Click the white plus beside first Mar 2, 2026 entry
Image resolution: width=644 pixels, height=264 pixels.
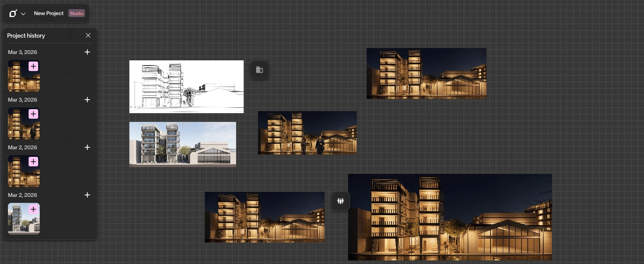[87, 148]
